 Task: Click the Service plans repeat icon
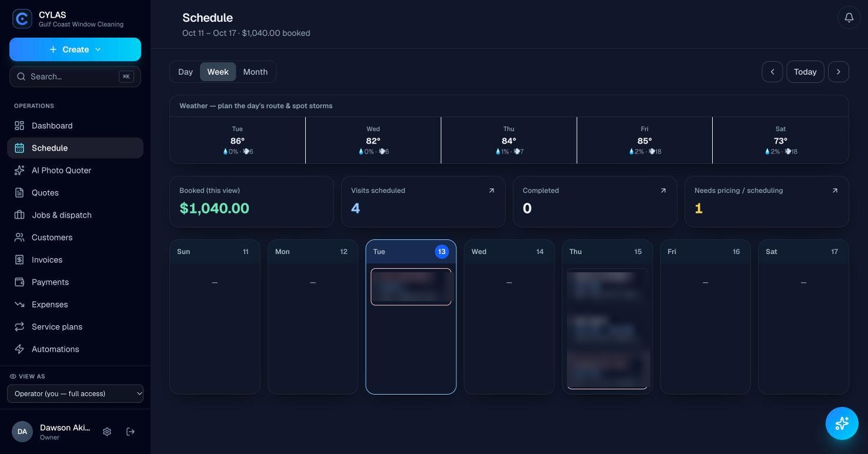[x=19, y=327]
